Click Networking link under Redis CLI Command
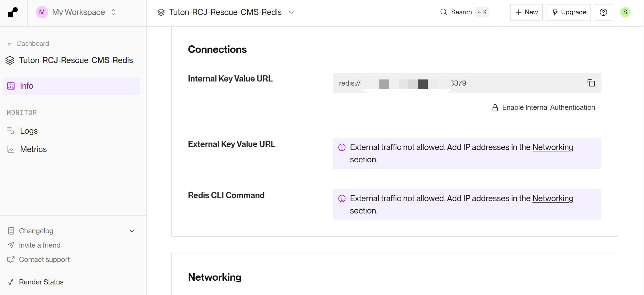 pos(552,198)
